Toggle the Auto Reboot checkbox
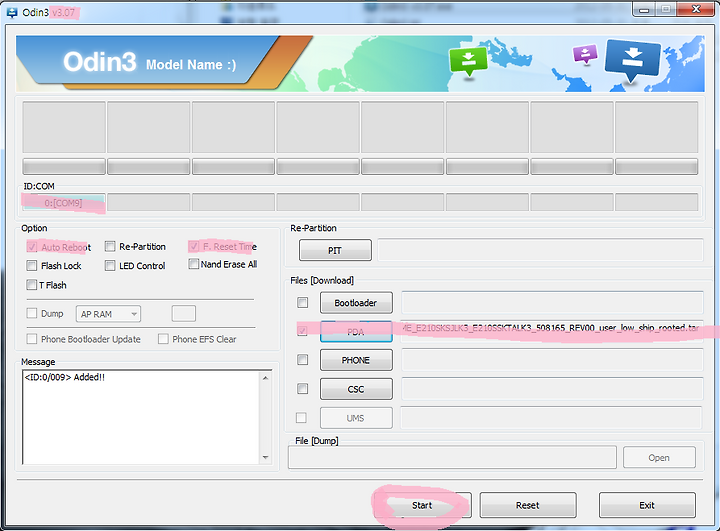Screen dimensions: 720x531 32,247
